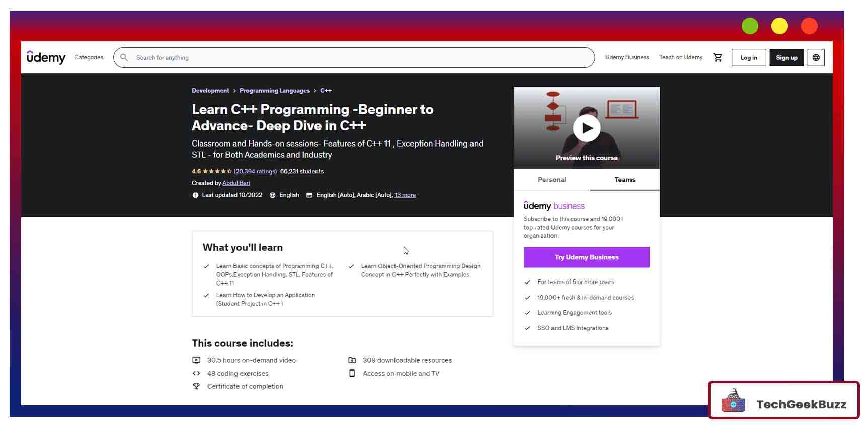Open the 20,394 ratings link

tap(255, 172)
